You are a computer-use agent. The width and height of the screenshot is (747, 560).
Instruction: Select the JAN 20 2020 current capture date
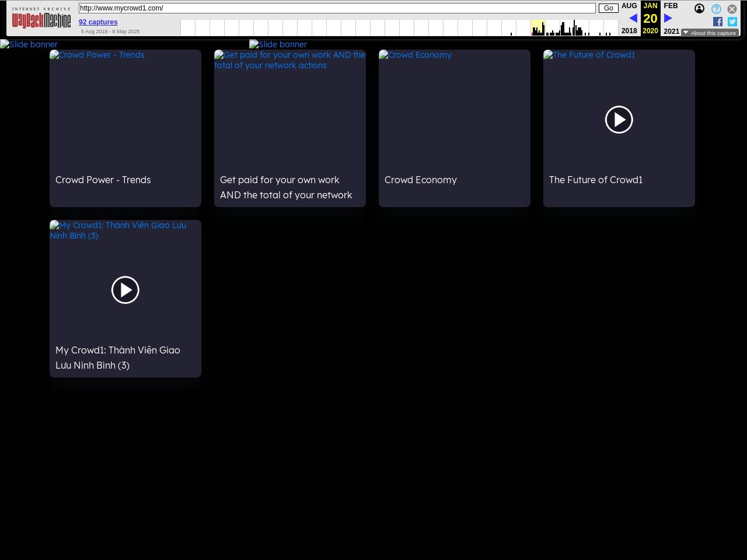(x=651, y=18)
